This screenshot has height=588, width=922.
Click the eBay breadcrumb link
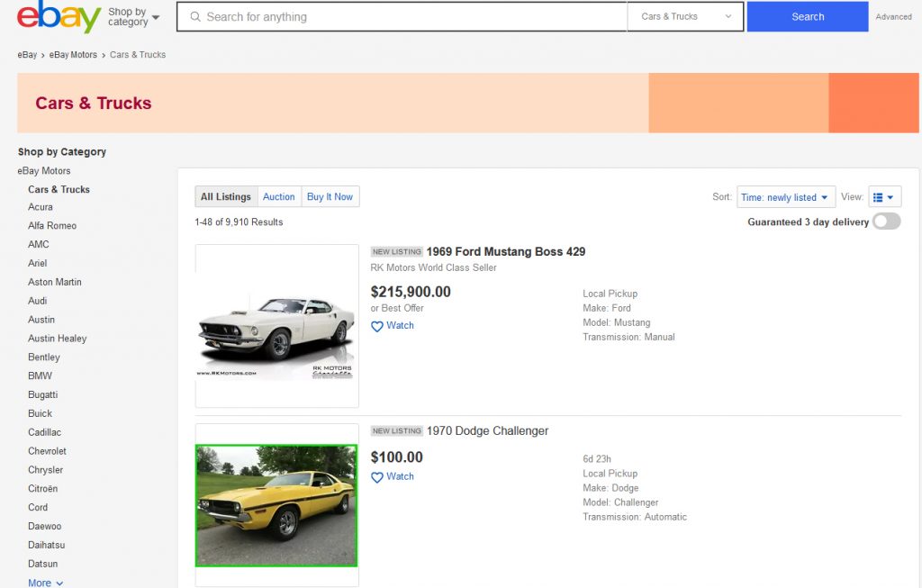pos(27,55)
